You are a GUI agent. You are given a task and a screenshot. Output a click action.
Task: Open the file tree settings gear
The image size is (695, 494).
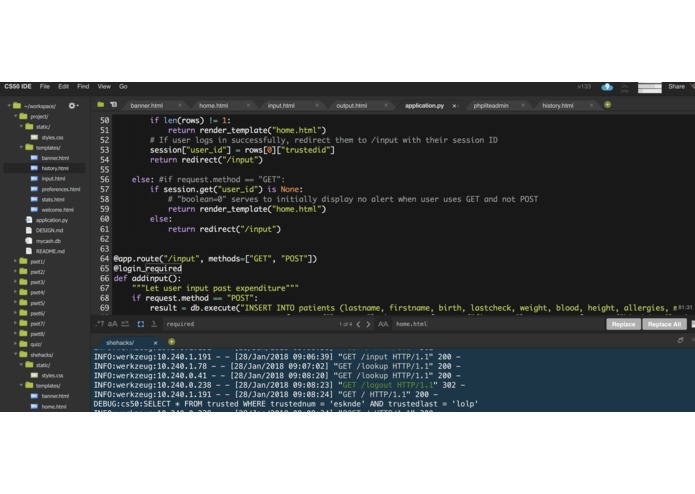coord(72,105)
